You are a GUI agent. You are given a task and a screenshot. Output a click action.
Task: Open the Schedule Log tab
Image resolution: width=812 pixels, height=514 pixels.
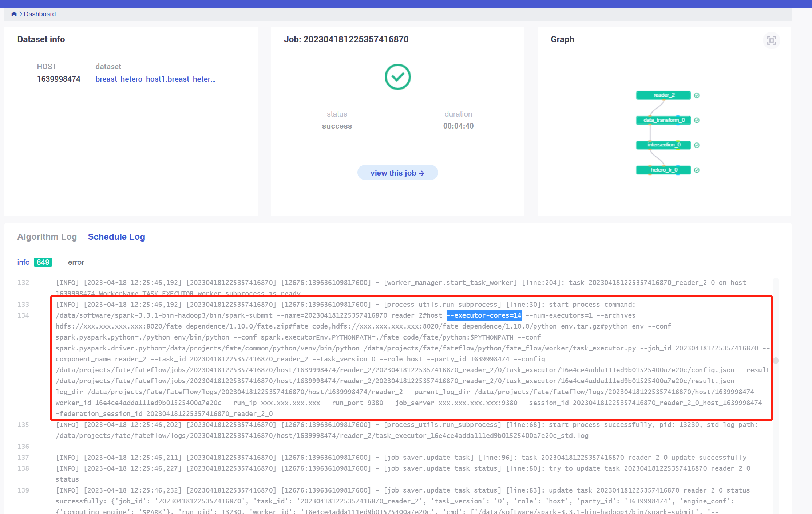point(116,237)
